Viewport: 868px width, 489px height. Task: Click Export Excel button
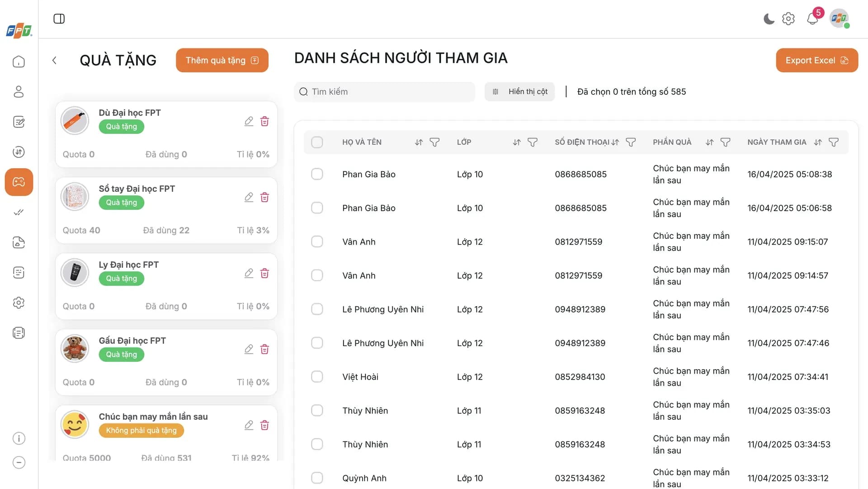coord(817,61)
